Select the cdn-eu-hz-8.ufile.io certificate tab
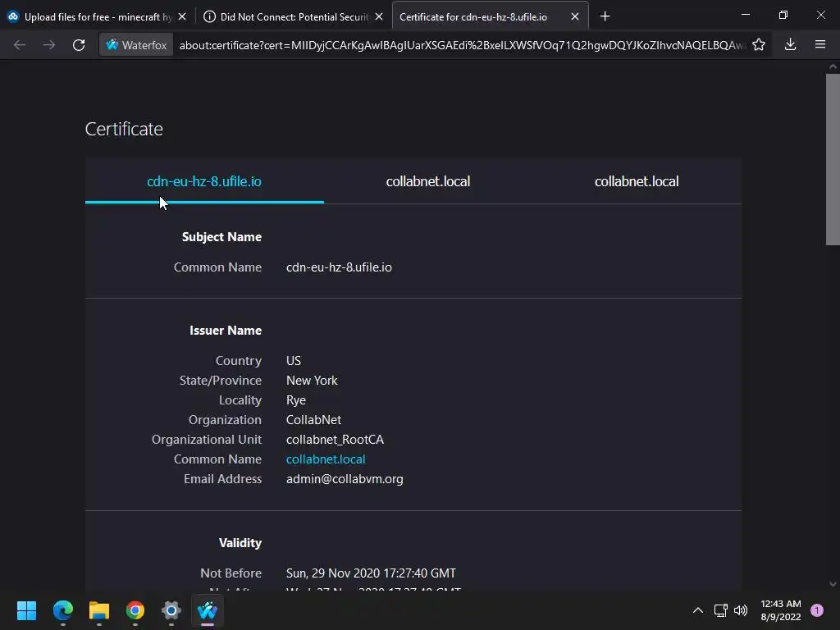Viewport: 840px width, 630px height. [x=204, y=181]
